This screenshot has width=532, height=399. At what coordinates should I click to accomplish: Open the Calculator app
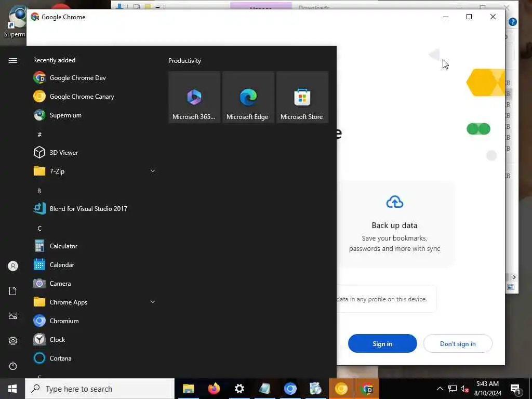click(95, 246)
